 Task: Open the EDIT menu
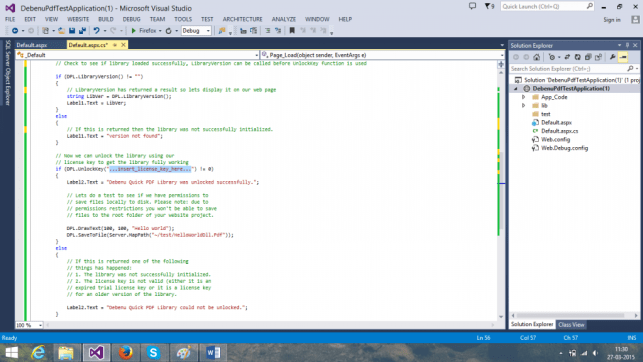(30, 19)
